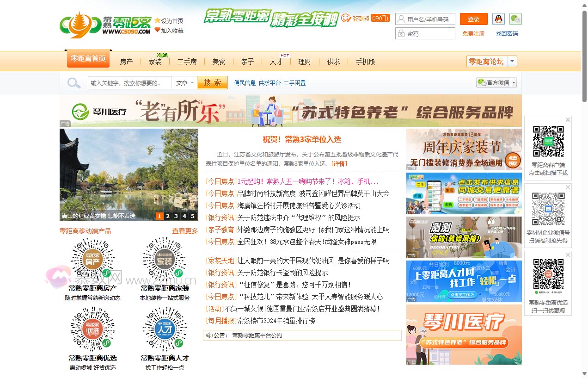Click the official WeChat icon in search bar
The image size is (588, 379).
click(482, 82)
